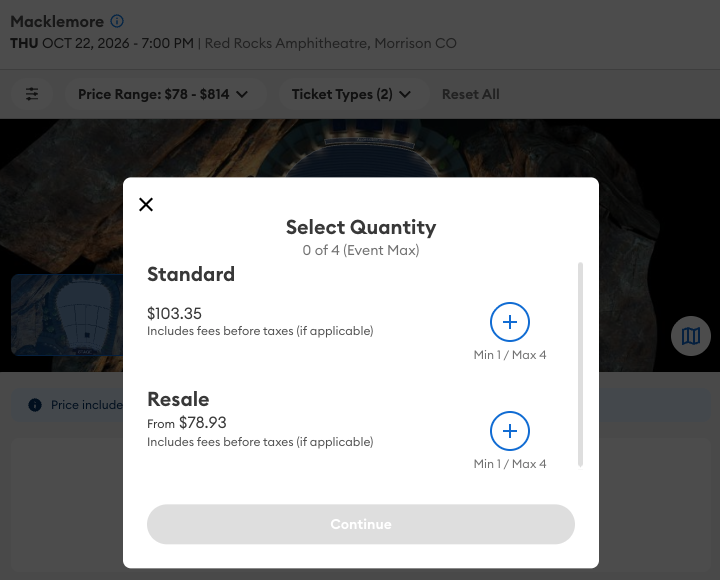Viewport: 720px width, 580px height.
Task: Click the Macklemore event title
Action: click(x=57, y=21)
